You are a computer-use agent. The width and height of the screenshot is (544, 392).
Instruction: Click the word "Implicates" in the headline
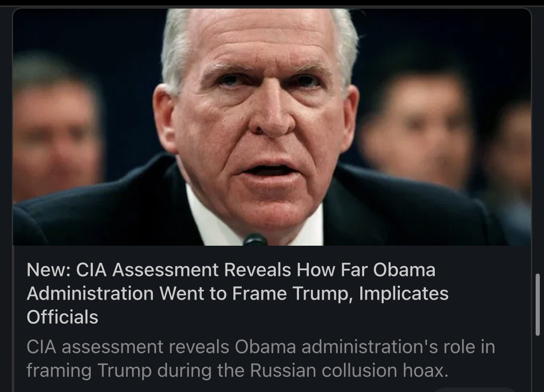coord(404,293)
